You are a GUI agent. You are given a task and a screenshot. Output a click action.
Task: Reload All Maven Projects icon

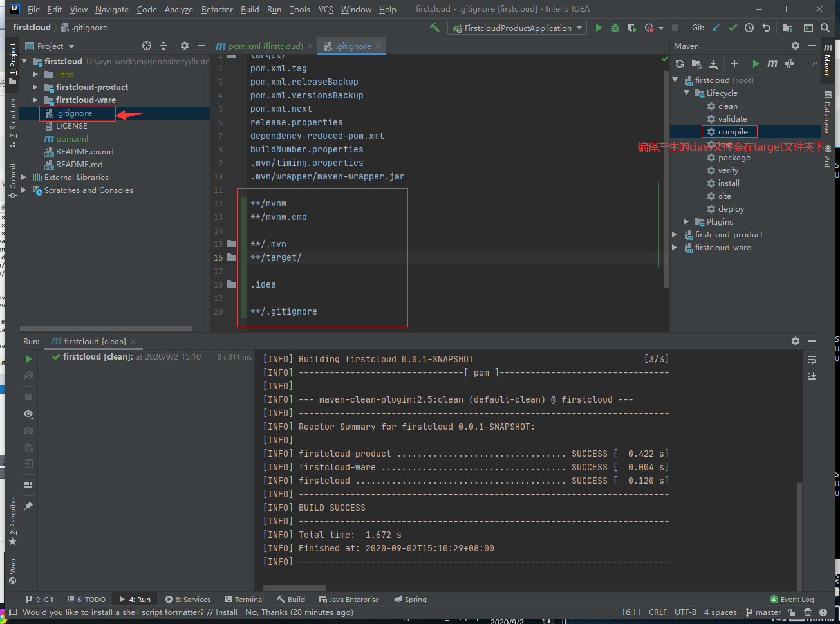(x=680, y=63)
